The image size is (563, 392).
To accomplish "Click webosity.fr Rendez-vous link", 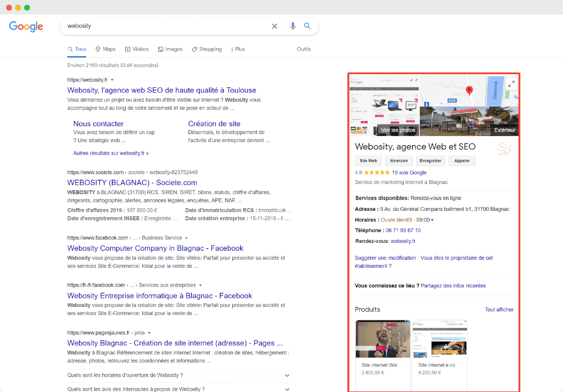I will click(x=403, y=241).
